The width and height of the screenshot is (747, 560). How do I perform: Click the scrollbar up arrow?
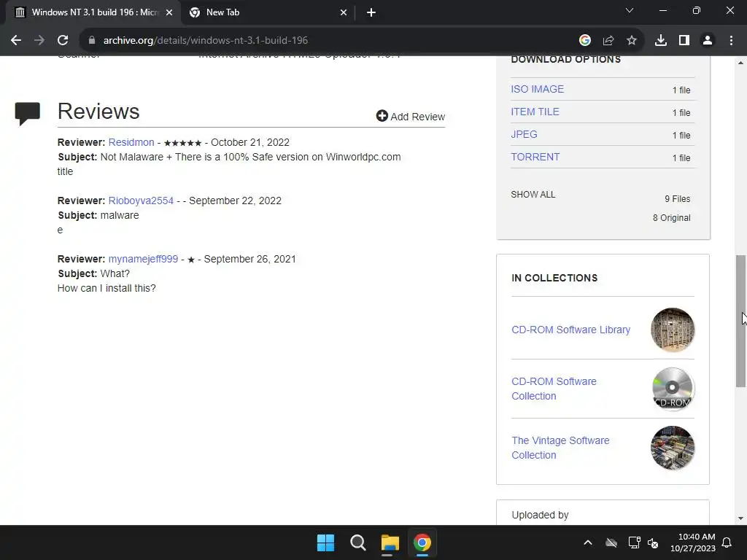(x=741, y=63)
